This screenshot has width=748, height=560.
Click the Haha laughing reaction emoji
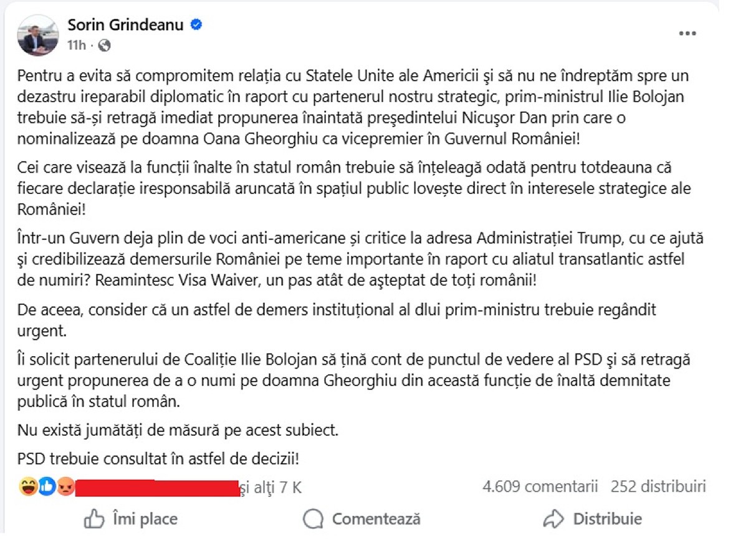click(29, 488)
